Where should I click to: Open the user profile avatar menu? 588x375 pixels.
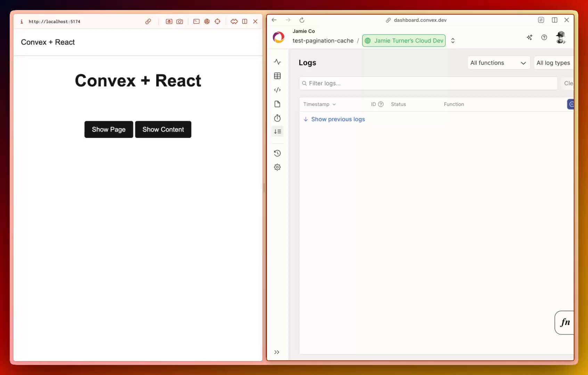561,37
